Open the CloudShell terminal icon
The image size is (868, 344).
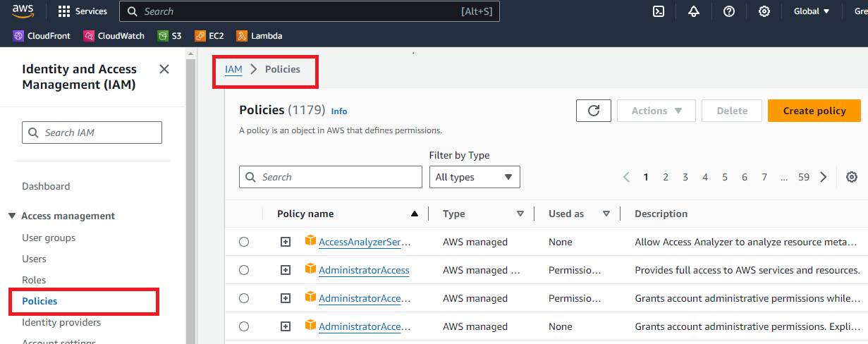point(659,11)
